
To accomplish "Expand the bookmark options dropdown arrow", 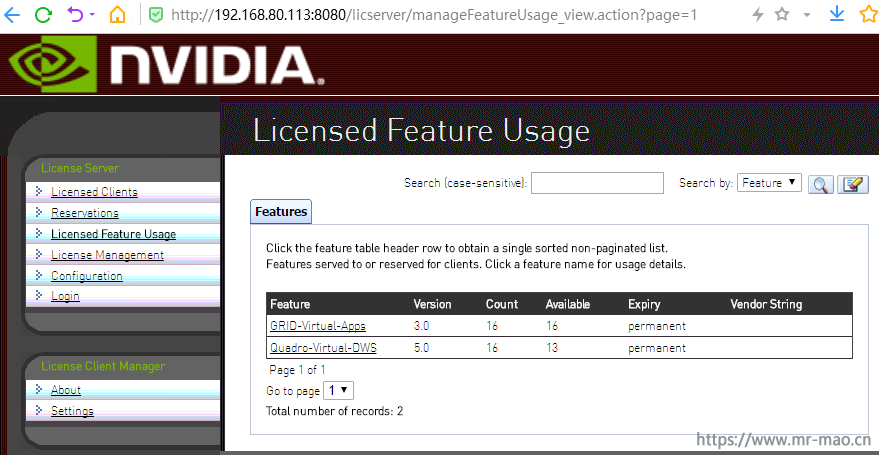I will tap(807, 15).
